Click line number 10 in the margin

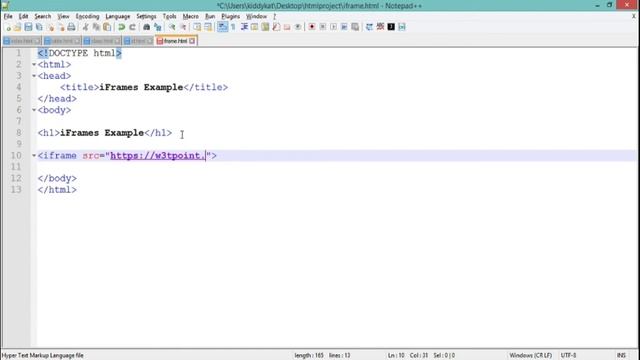point(16,156)
